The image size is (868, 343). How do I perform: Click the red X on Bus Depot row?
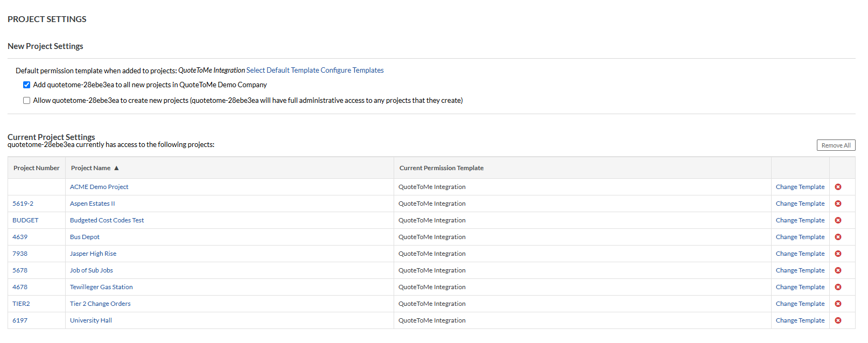tap(838, 237)
